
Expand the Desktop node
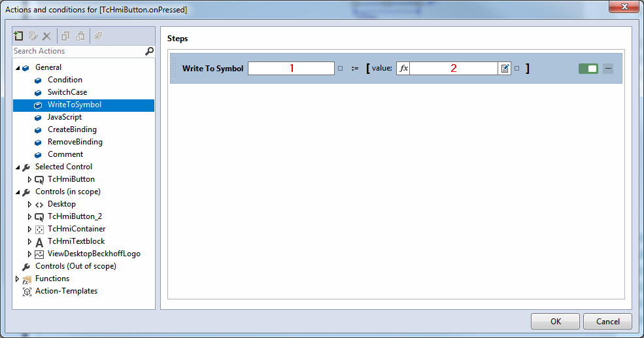click(29, 204)
